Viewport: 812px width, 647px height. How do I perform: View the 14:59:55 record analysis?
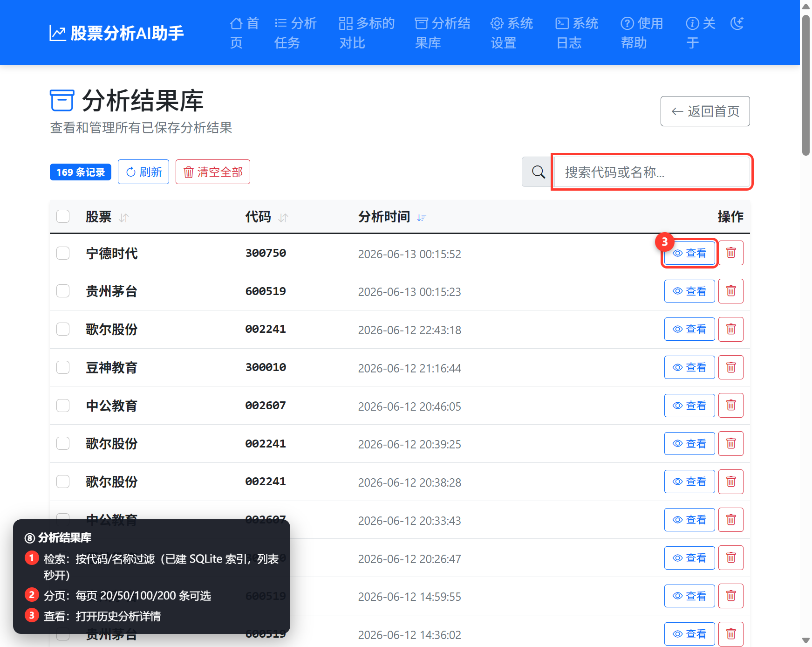(x=689, y=596)
